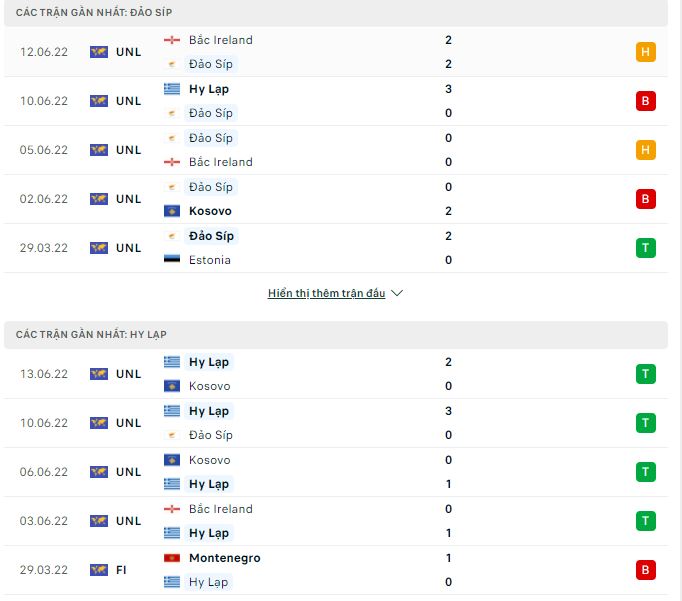Click red B badge for Montenegro match
Viewport: 682px width, 601px height.
point(645,570)
